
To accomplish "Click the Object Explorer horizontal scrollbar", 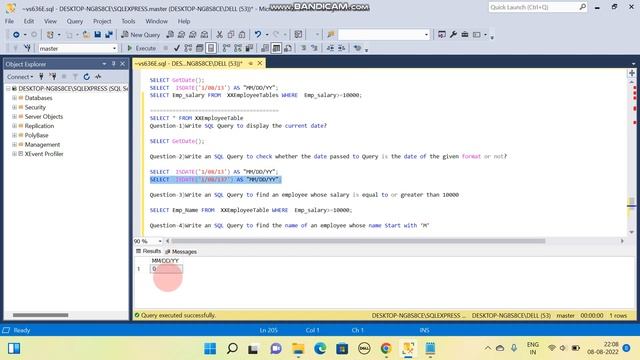I will [x=40, y=315].
